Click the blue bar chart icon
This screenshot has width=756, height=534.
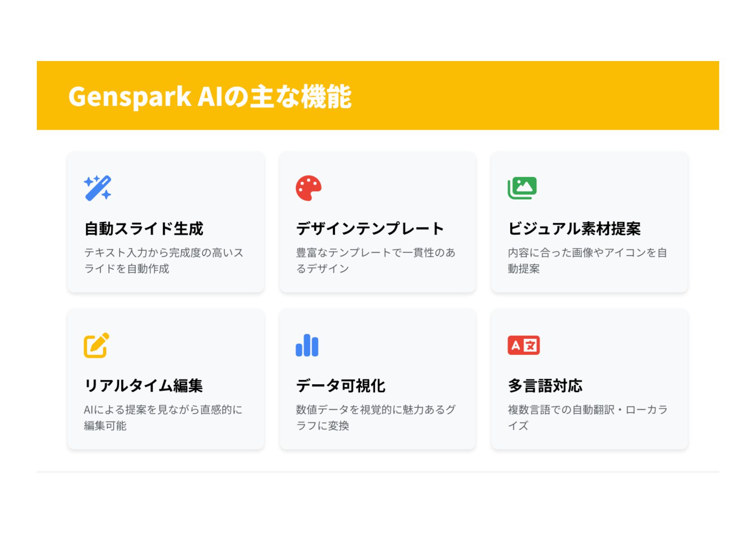(x=307, y=345)
